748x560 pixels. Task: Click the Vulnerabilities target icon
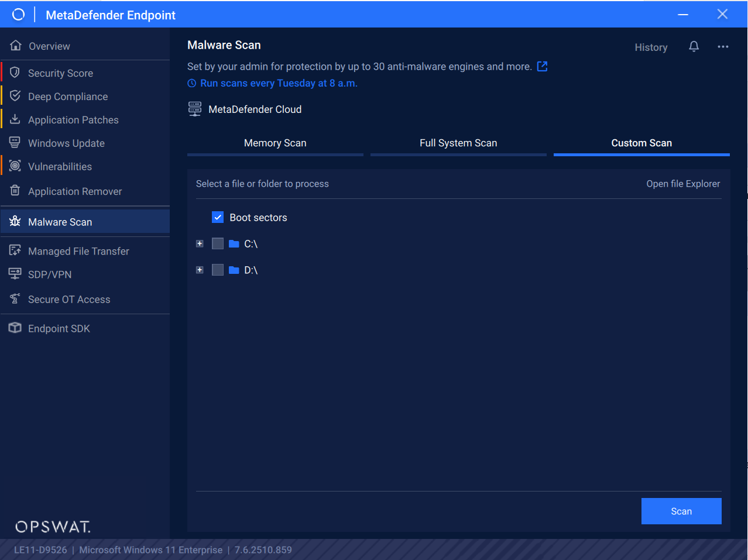pos(15,166)
